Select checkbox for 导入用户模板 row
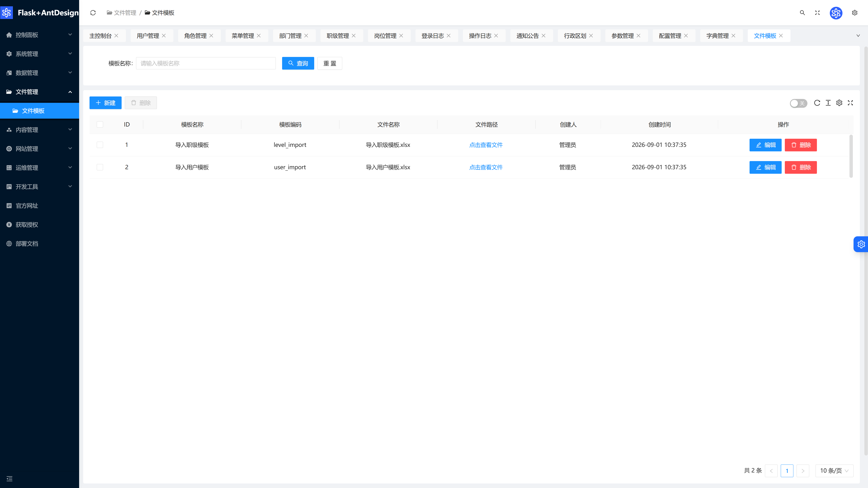Image resolution: width=868 pixels, height=488 pixels. [100, 167]
